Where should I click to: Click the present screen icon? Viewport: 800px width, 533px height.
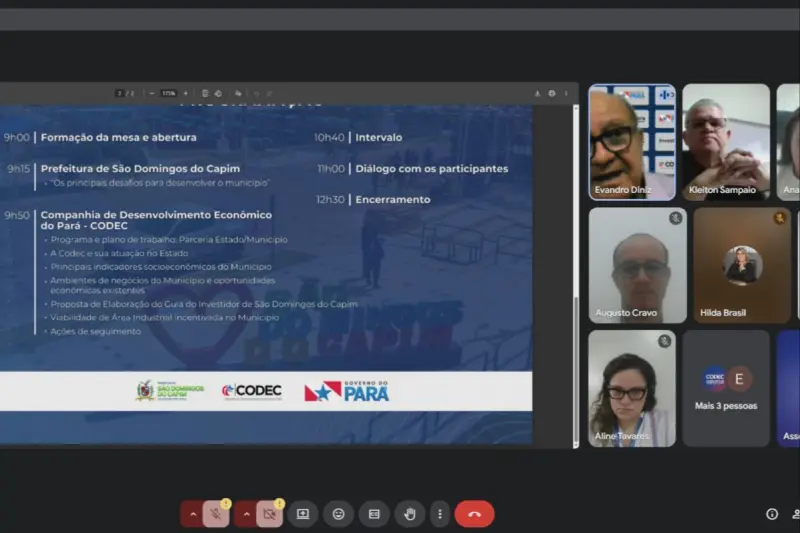coord(303,514)
